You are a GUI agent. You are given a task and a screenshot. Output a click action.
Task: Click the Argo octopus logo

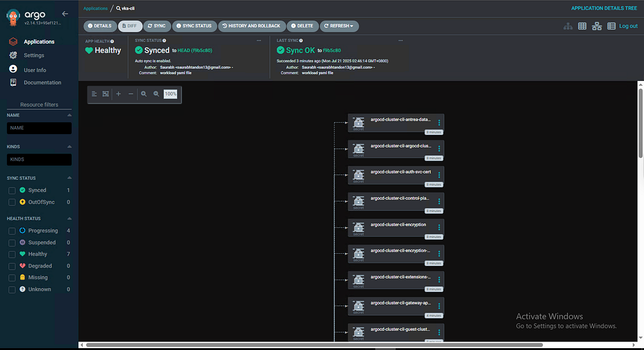click(x=13, y=17)
